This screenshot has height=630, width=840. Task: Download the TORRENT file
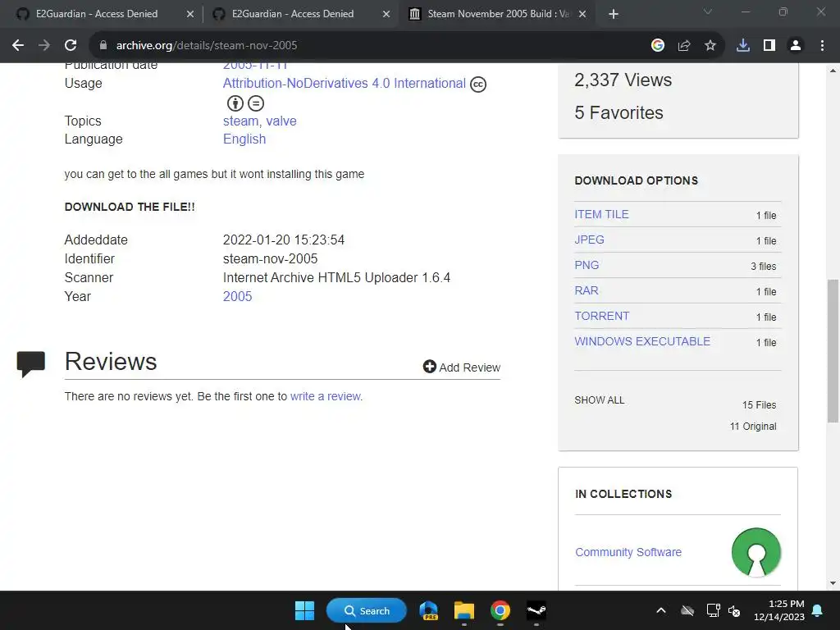601,316
